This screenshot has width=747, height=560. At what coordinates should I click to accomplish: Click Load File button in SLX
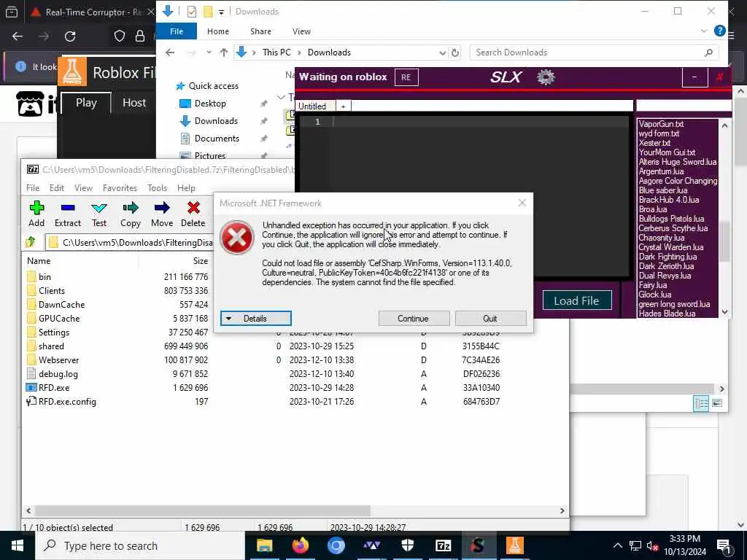pyautogui.click(x=576, y=300)
